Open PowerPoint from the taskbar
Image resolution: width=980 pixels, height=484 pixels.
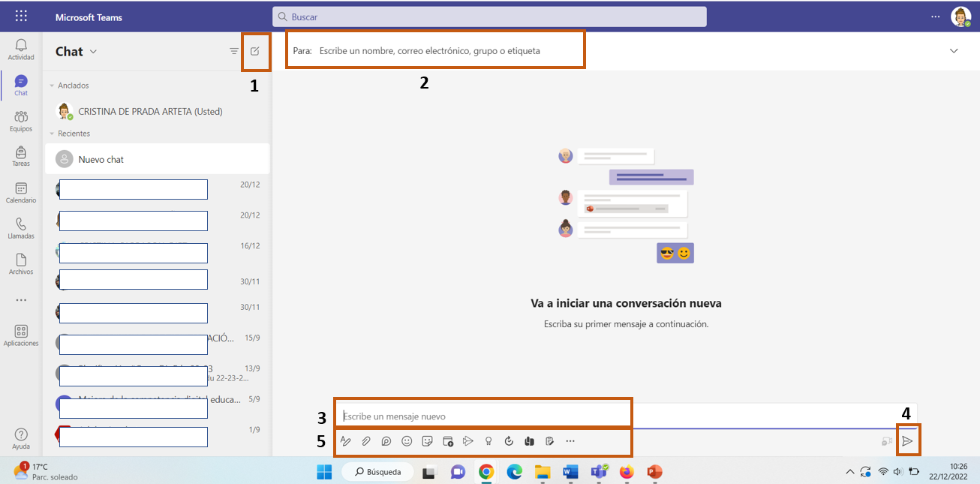click(x=654, y=472)
